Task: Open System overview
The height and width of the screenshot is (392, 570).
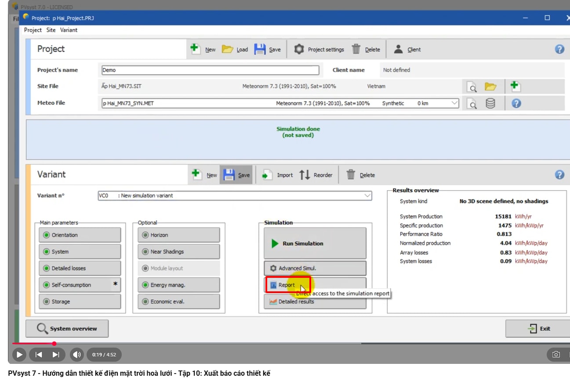Action: click(x=67, y=329)
